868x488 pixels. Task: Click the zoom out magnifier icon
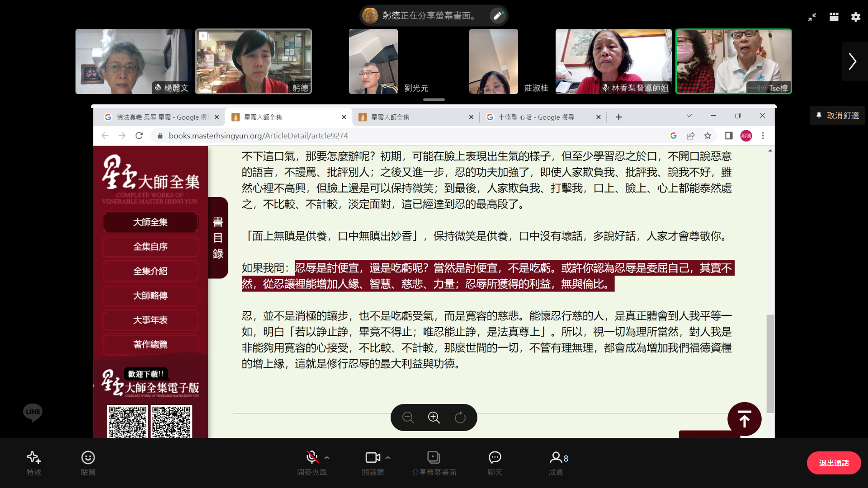click(x=408, y=418)
